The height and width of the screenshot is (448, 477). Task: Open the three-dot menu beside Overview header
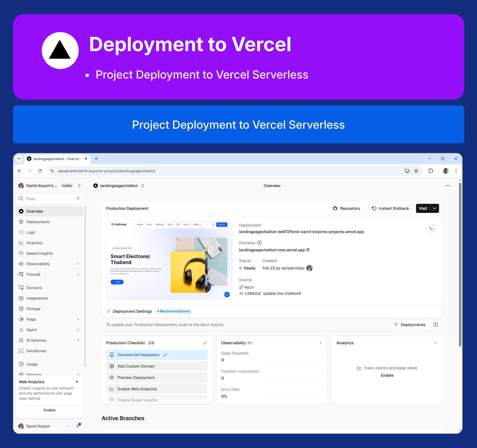(x=448, y=186)
